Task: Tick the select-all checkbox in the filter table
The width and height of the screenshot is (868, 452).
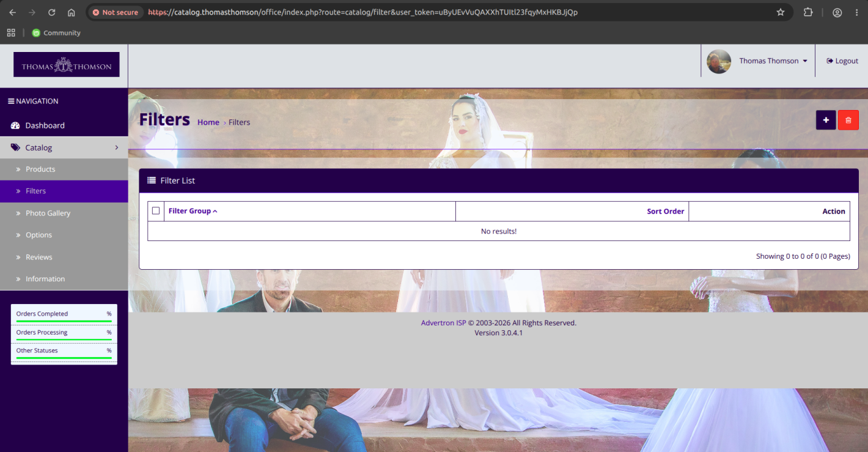Action: [156, 210]
